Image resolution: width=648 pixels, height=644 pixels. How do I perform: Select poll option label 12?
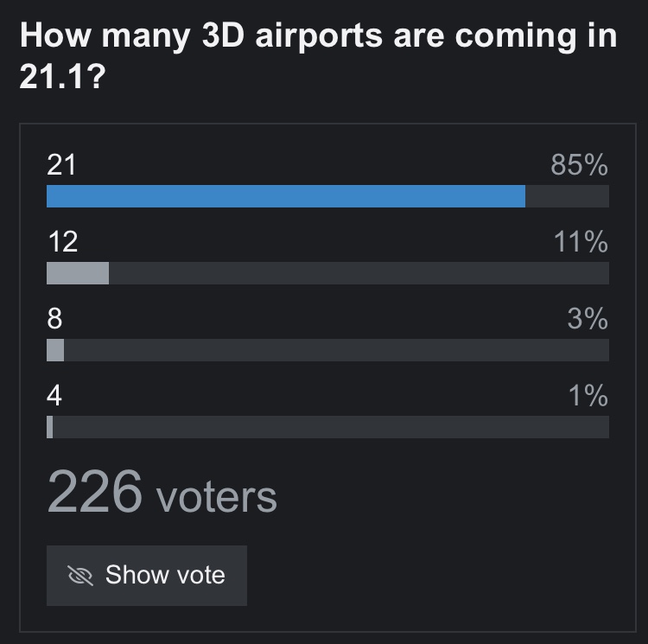coord(61,241)
